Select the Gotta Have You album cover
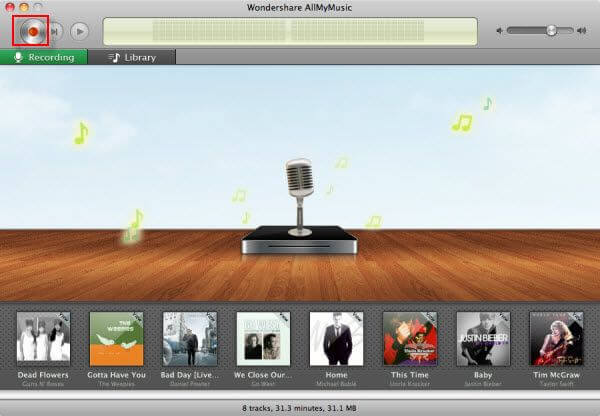Screen dimensions: 600x416 (116, 338)
